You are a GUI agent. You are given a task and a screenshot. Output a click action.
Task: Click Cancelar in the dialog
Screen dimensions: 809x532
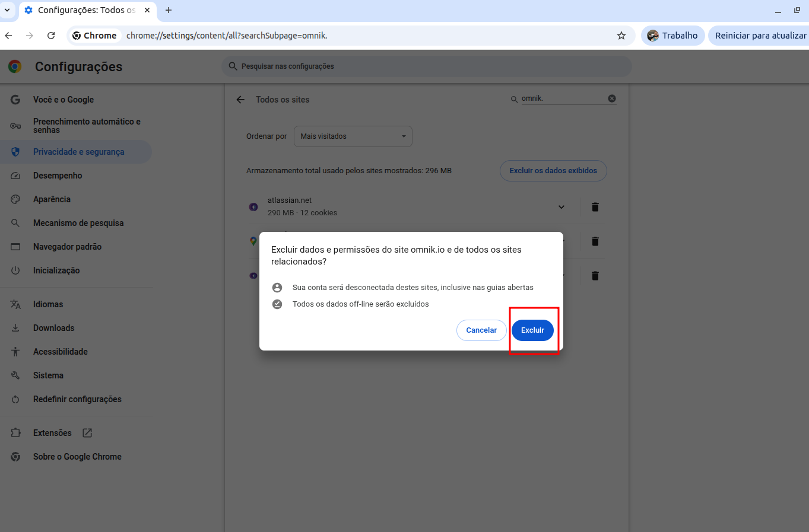coord(481,330)
